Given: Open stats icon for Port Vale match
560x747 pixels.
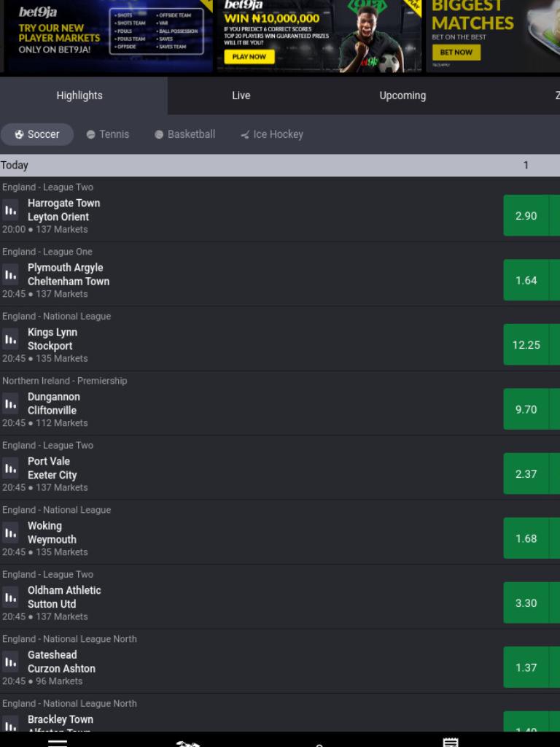Looking at the screenshot, I should tap(10, 468).
